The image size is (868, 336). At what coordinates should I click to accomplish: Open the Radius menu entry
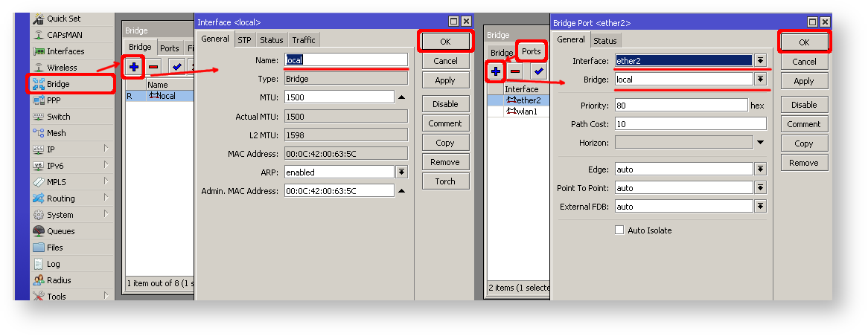(58, 280)
